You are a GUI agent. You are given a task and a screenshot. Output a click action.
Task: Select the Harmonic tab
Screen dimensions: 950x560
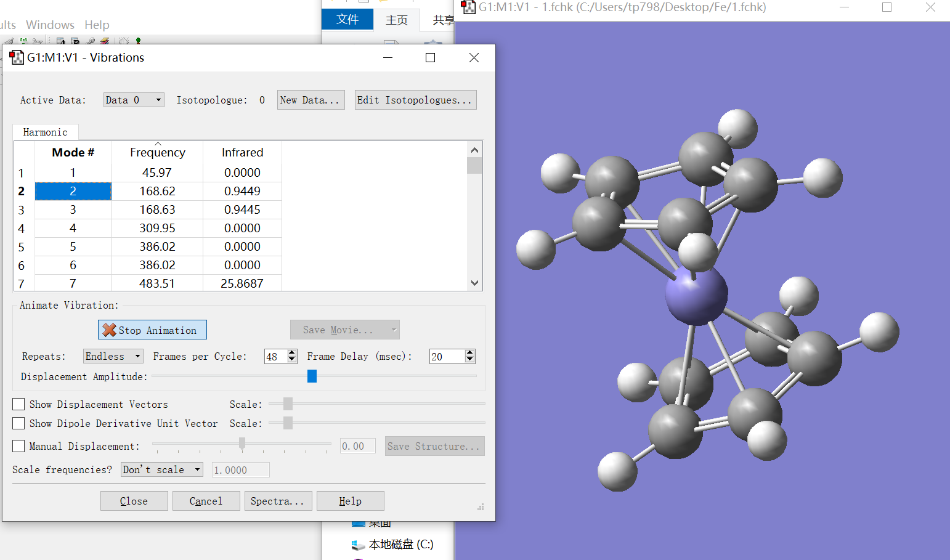pyautogui.click(x=45, y=132)
